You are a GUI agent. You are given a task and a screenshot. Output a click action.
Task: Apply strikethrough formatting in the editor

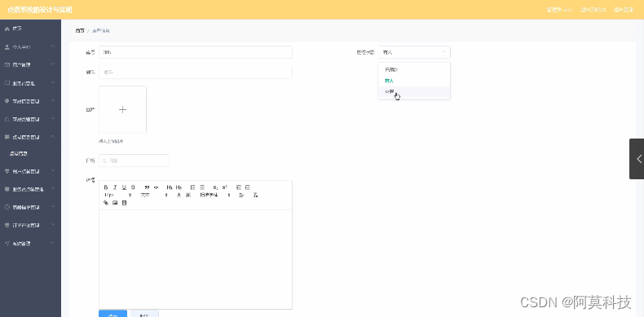click(x=133, y=187)
